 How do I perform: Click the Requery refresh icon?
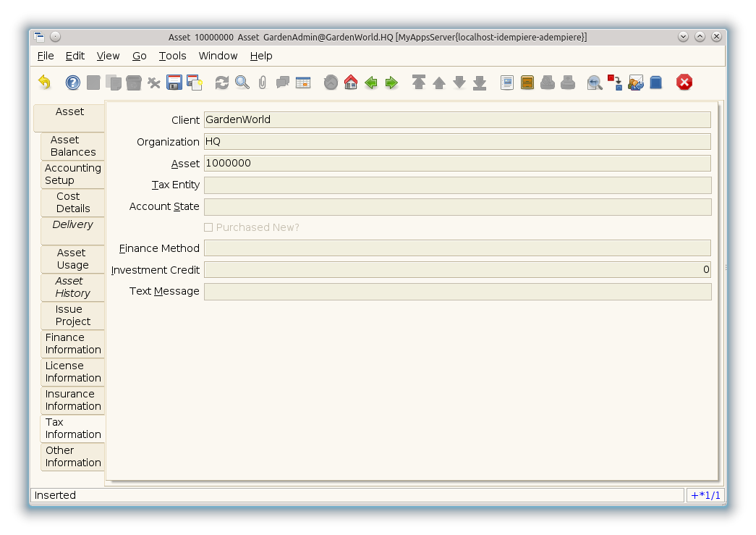pyautogui.click(x=222, y=83)
